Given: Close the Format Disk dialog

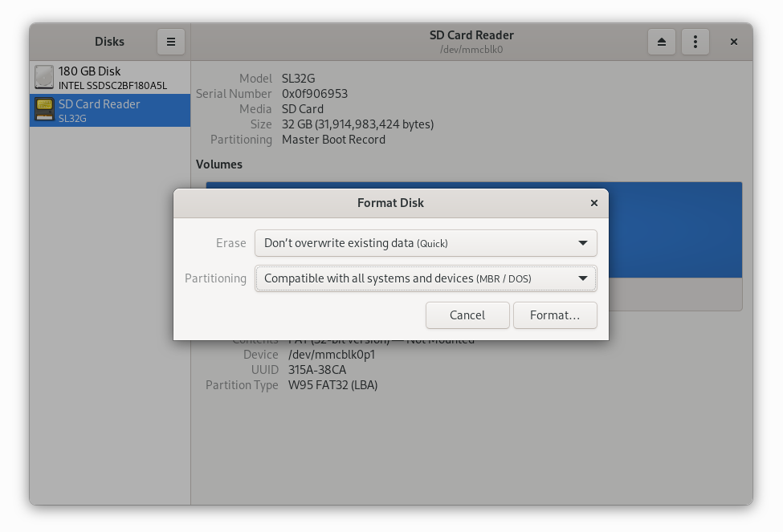Looking at the screenshot, I should (x=593, y=203).
